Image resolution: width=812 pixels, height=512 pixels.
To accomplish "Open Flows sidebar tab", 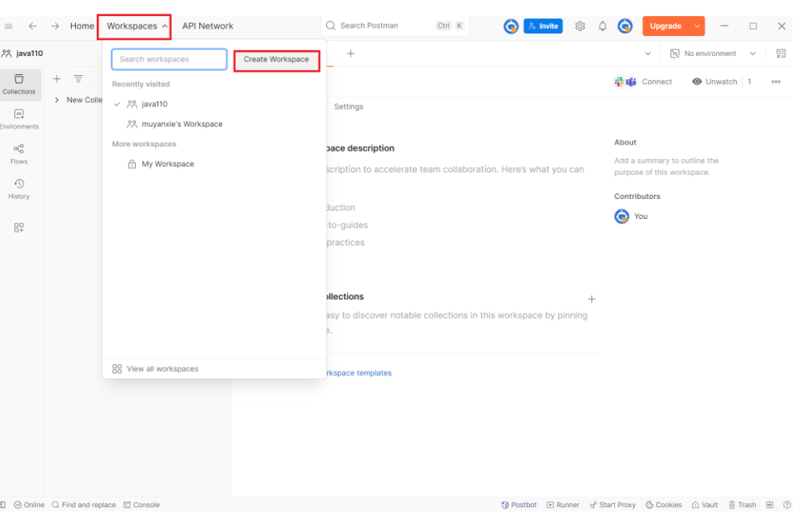I will pos(19,153).
